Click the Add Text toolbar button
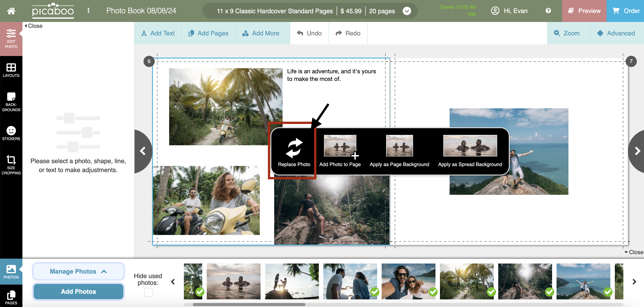This screenshot has width=644, height=307. (x=158, y=33)
